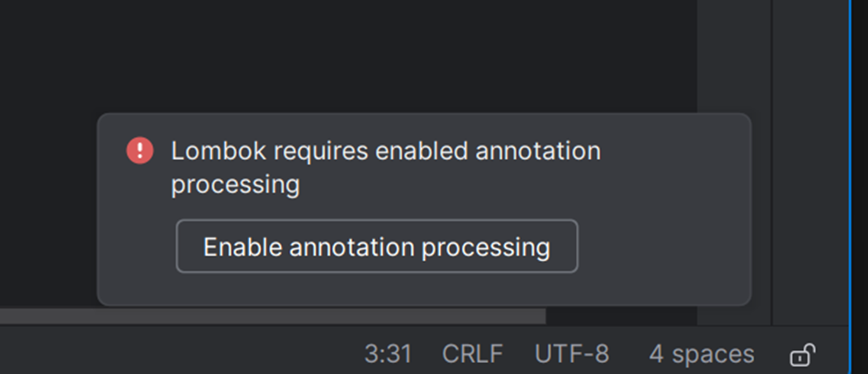
Task: Toggle the read-only lock icon in the status bar
Action: [x=803, y=354]
